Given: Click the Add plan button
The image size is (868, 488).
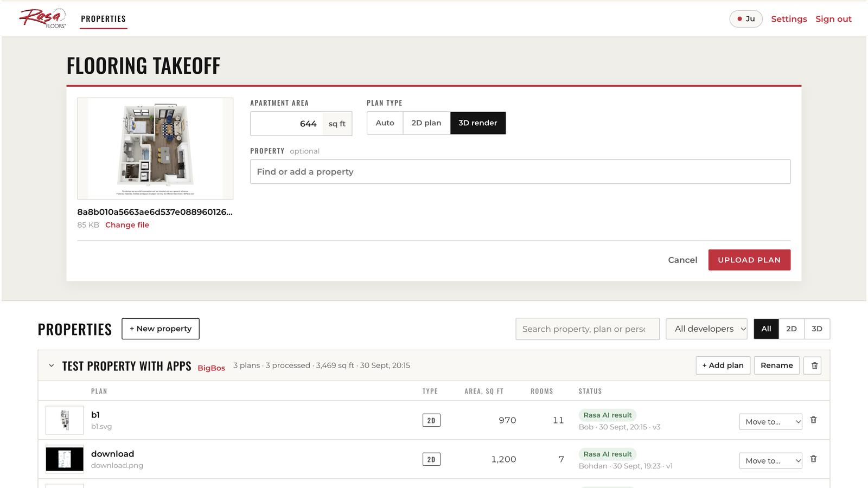Looking at the screenshot, I should point(723,365).
